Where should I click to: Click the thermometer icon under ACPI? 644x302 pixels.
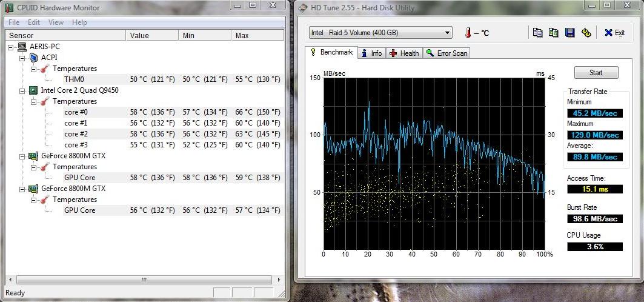coord(45,69)
